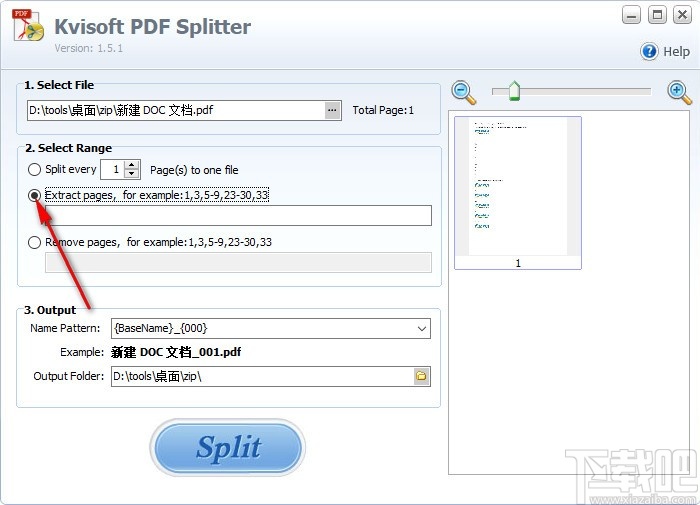Click the zoom in magnifier icon

679,92
